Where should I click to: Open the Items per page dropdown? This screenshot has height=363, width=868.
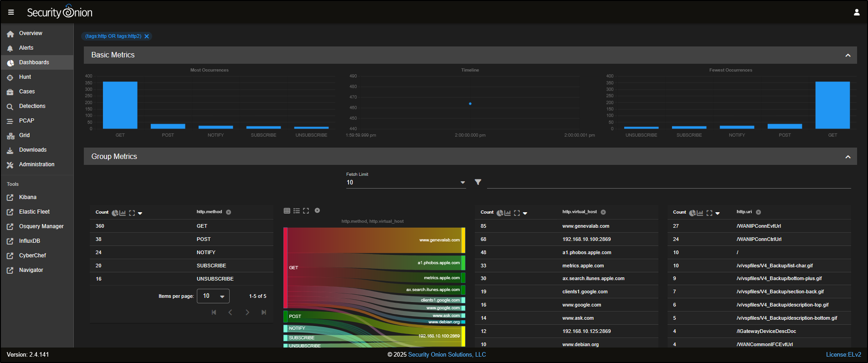[x=213, y=296]
